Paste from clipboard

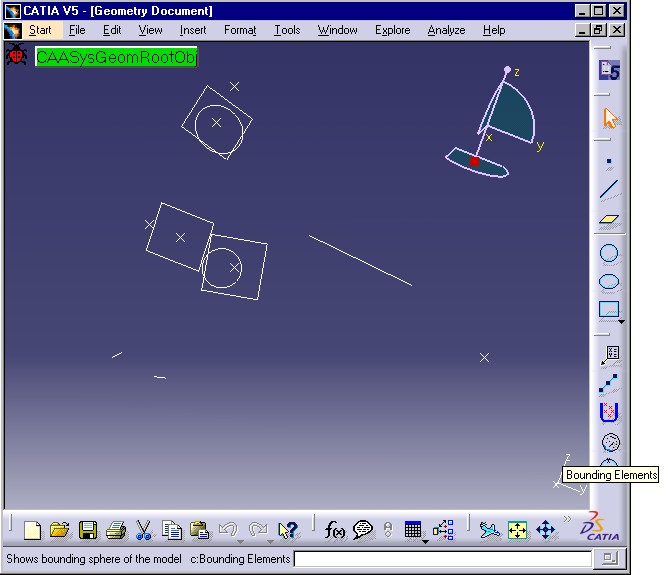tap(199, 530)
